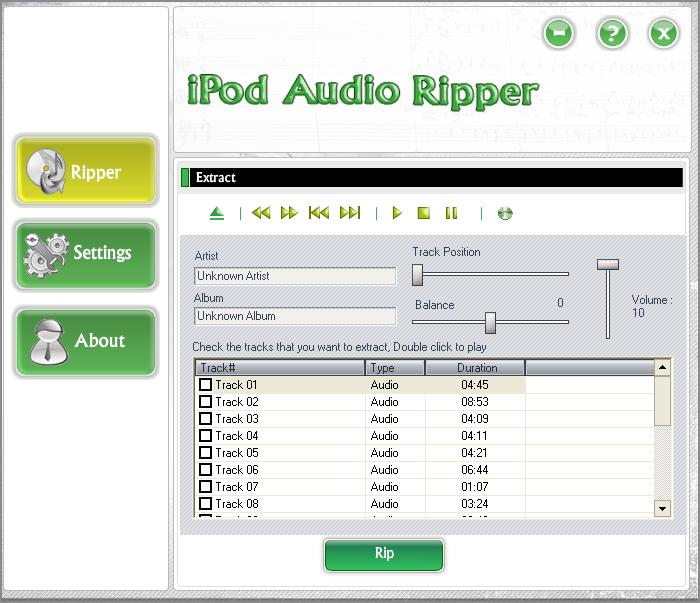Select the Track 03 label
Viewport: 700px width, 603px height.
coord(237,419)
